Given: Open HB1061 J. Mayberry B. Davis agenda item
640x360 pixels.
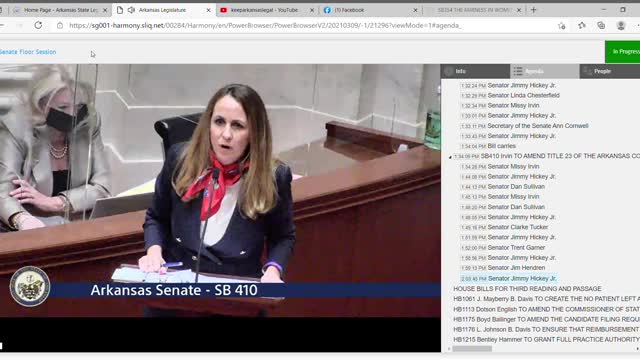Looking at the screenshot, I should tap(547, 299).
